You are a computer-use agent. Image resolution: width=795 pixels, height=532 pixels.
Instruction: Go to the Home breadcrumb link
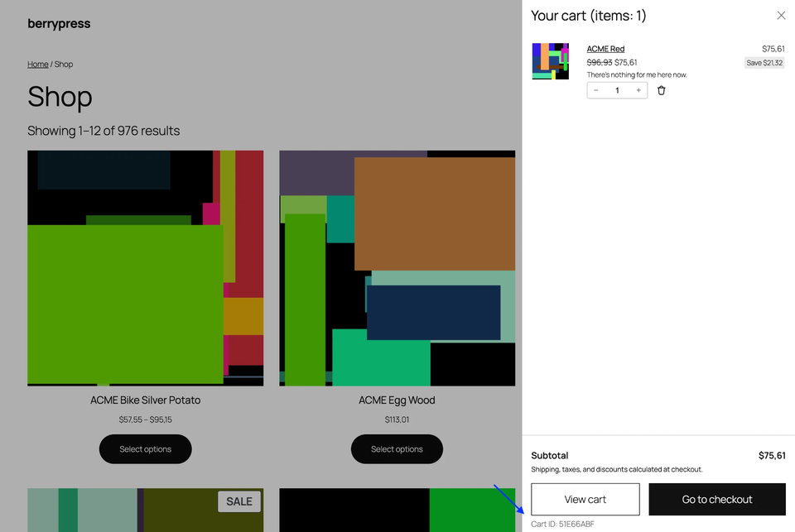pyautogui.click(x=37, y=65)
